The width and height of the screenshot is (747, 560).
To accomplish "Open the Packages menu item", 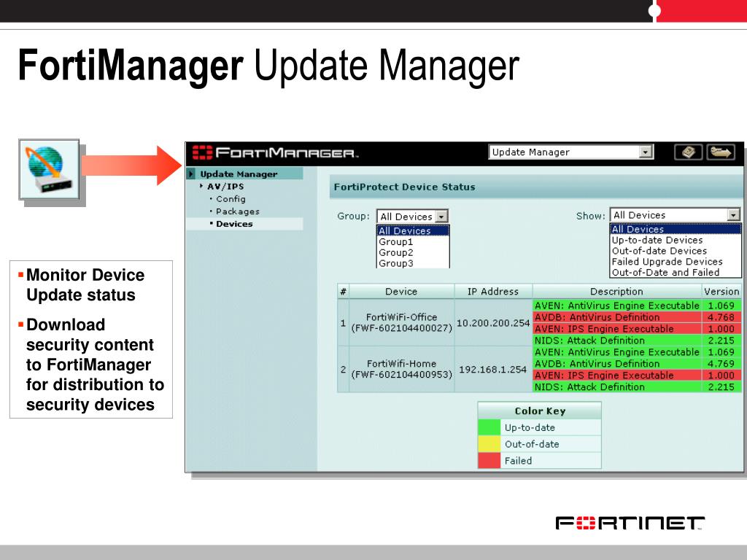I will coord(237,211).
